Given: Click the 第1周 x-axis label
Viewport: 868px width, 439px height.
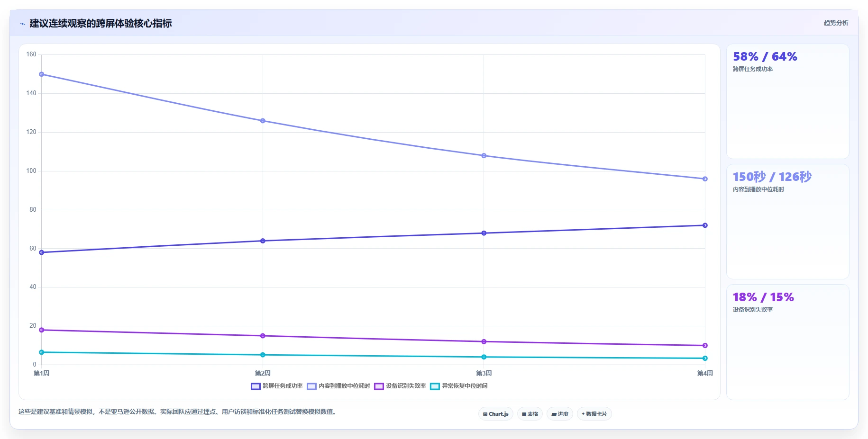Looking at the screenshot, I should [x=42, y=373].
